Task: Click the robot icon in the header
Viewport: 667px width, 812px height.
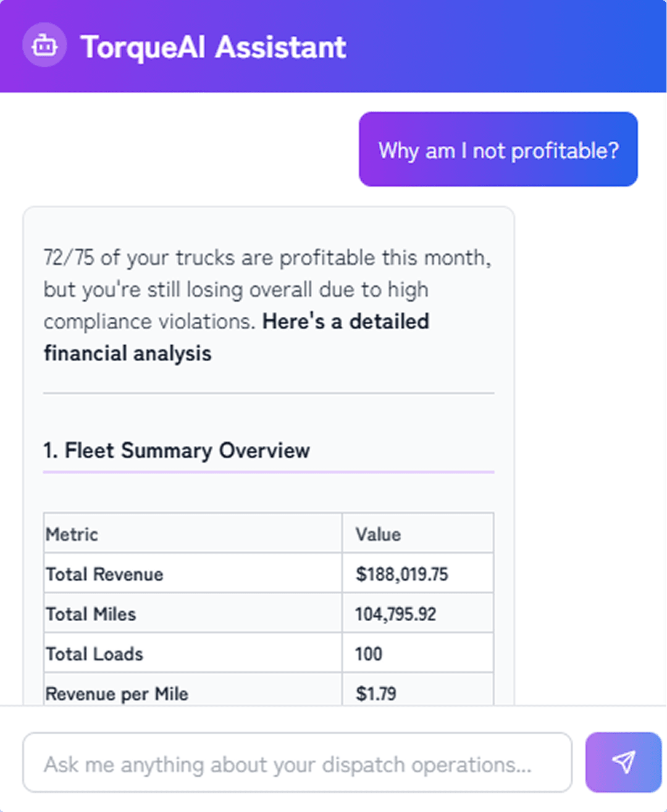Action: coord(44,45)
